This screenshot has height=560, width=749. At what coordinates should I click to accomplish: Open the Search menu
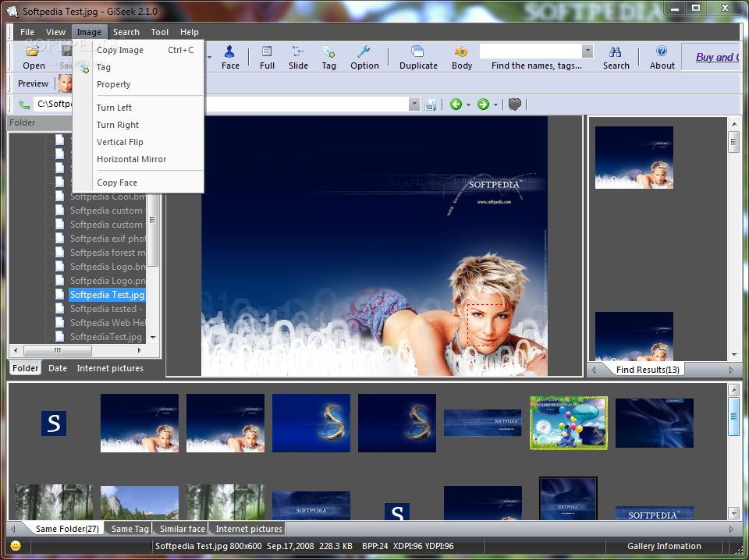point(126,32)
